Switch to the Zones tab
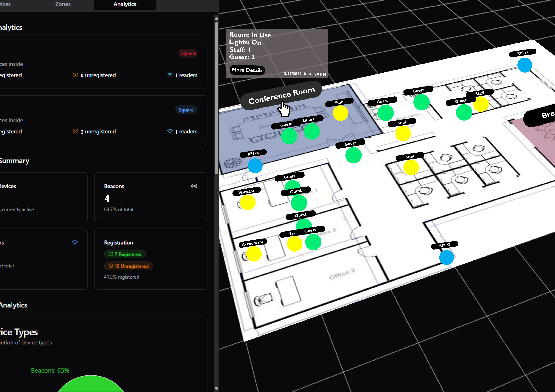Viewport: 555px width, 392px height. 63,4
